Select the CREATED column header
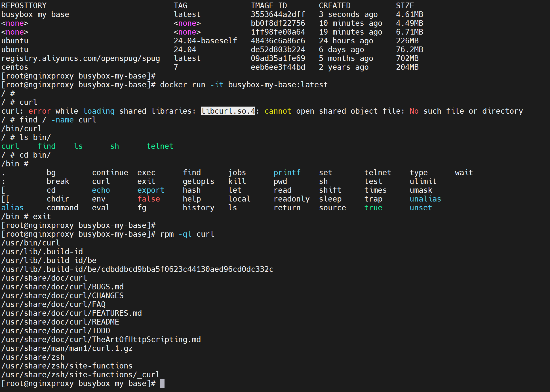 [x=334, y=5]
